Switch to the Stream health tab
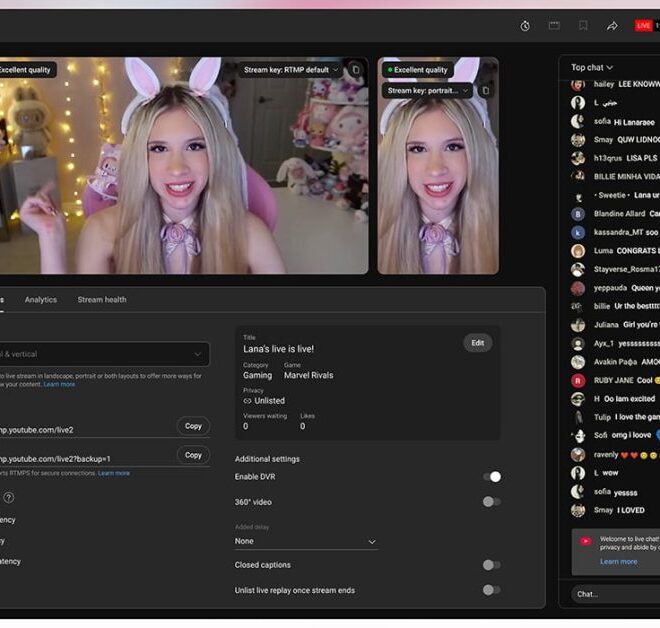This screenshot has height=628, width=660. coord(102,300)
